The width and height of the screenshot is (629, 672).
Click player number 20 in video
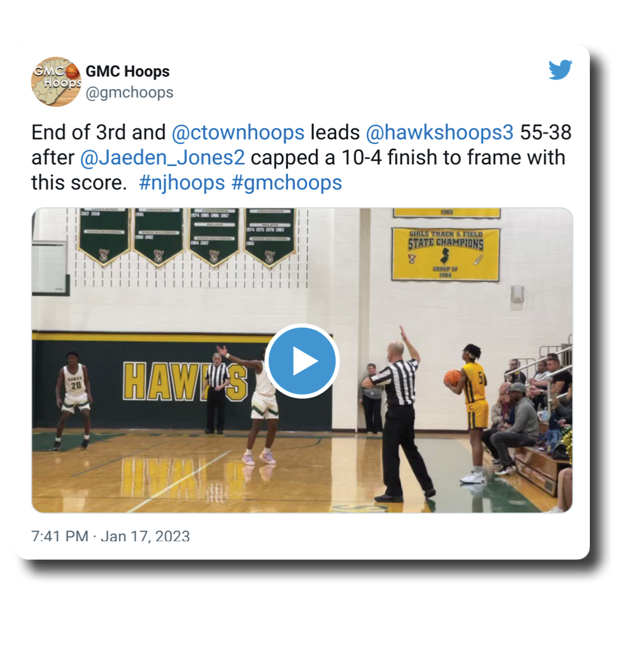click(x=74, y=400)
